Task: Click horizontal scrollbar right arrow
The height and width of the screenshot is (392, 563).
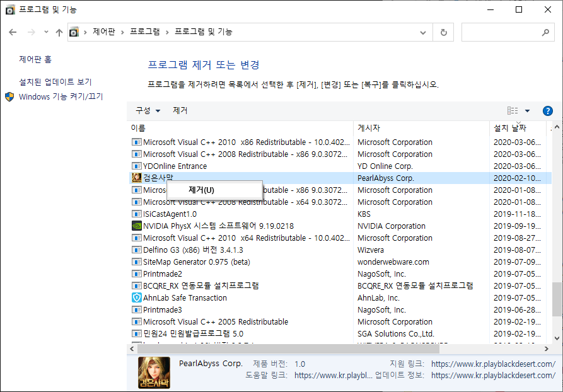Action: click(x=547, y=349)
